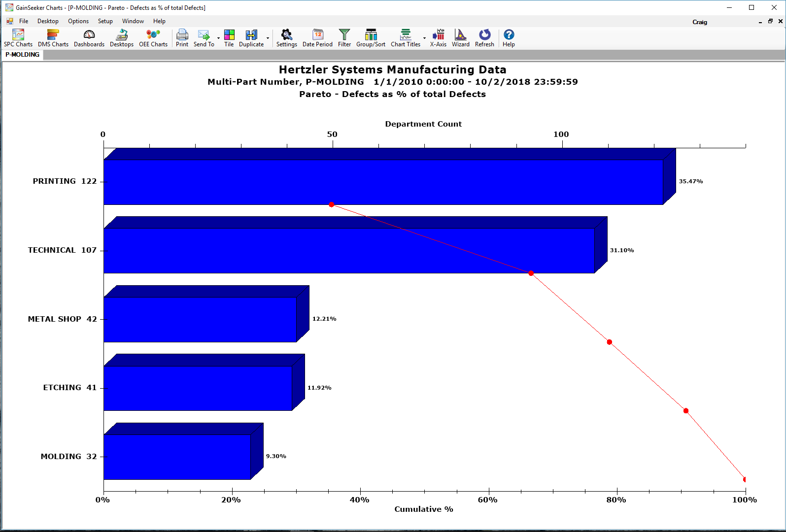
Task: Open Group/Sort options
Action: (371, 38)
